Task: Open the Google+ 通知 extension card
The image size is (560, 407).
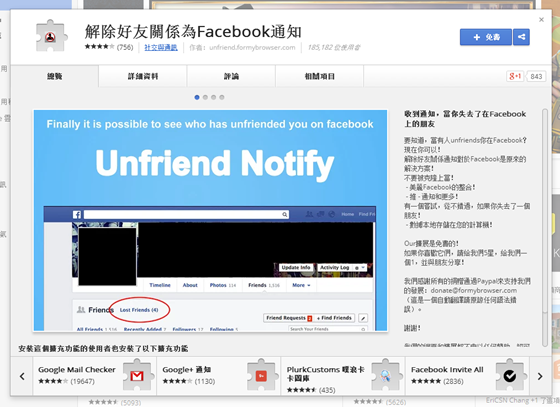Action: click(219, 376)
